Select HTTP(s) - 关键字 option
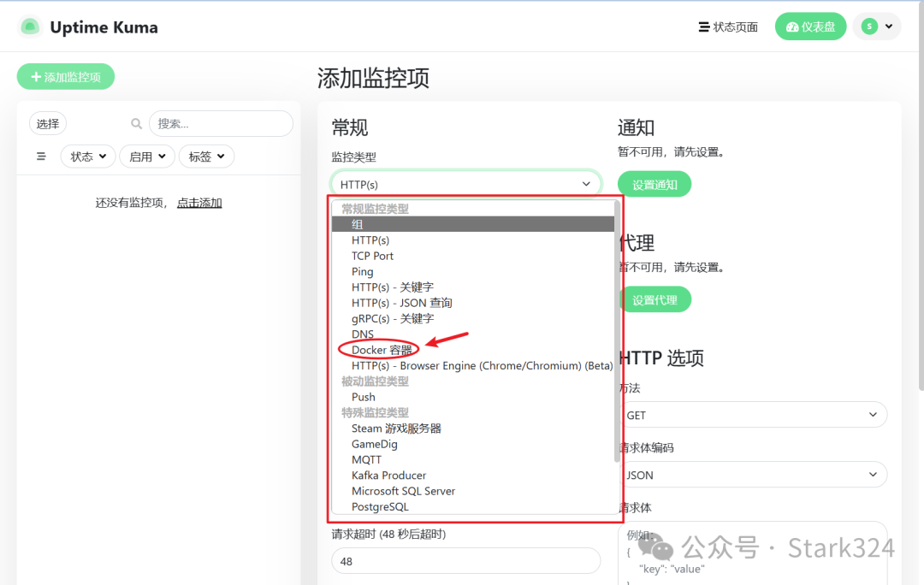This screenshot has width=924, height=585. pos(472,287)
